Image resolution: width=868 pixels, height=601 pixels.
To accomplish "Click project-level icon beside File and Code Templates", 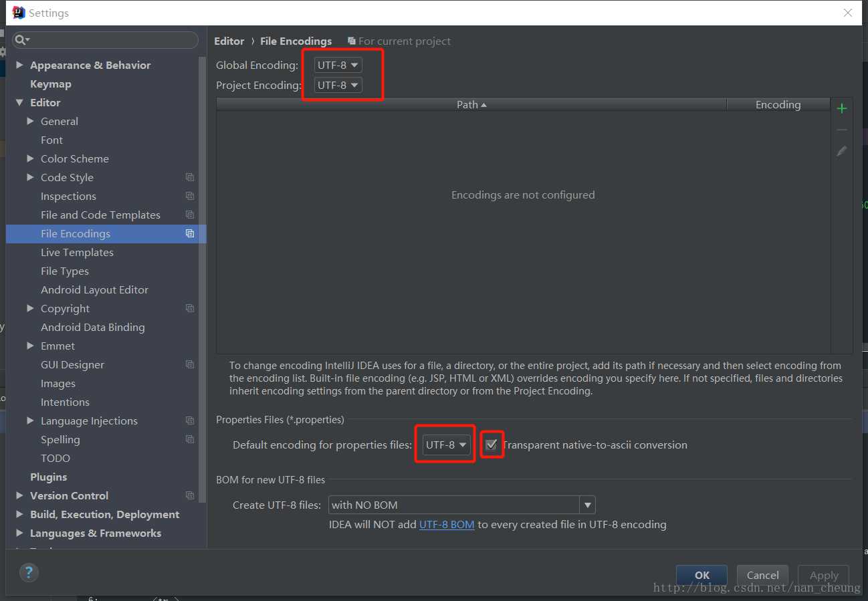I will (190, 215).
